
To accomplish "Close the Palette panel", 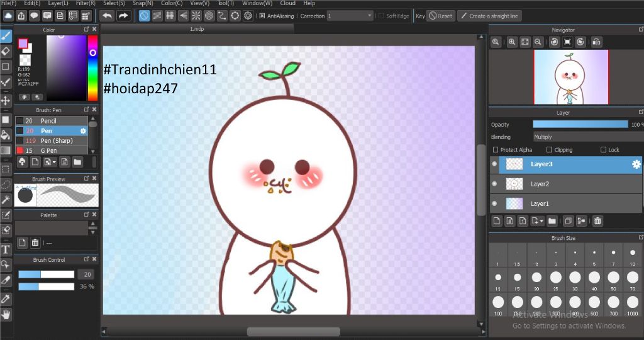I will point(94,215).
